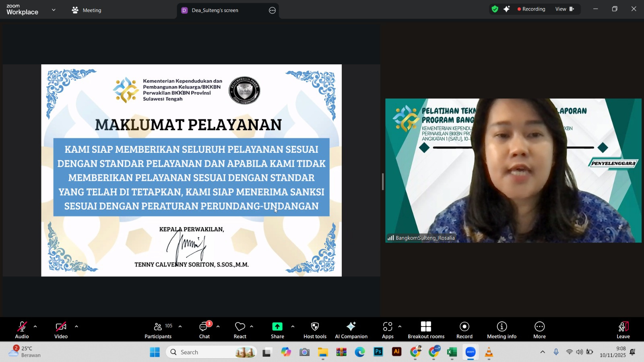Select the Dea_Sulteng's screen tab
The width and height of the screenshot is (644, 362).
(x=215, y=10)
